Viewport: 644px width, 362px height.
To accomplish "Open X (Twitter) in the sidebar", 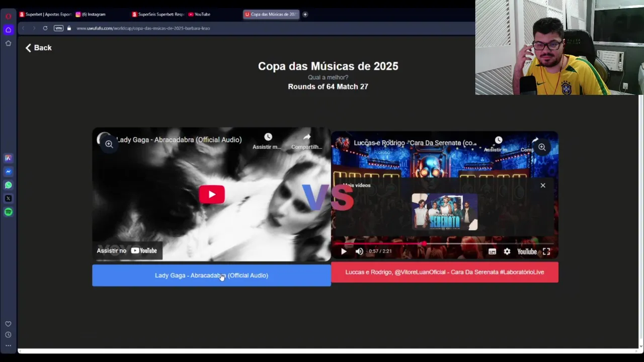I will pyautogui.click(x=8, y=199).
